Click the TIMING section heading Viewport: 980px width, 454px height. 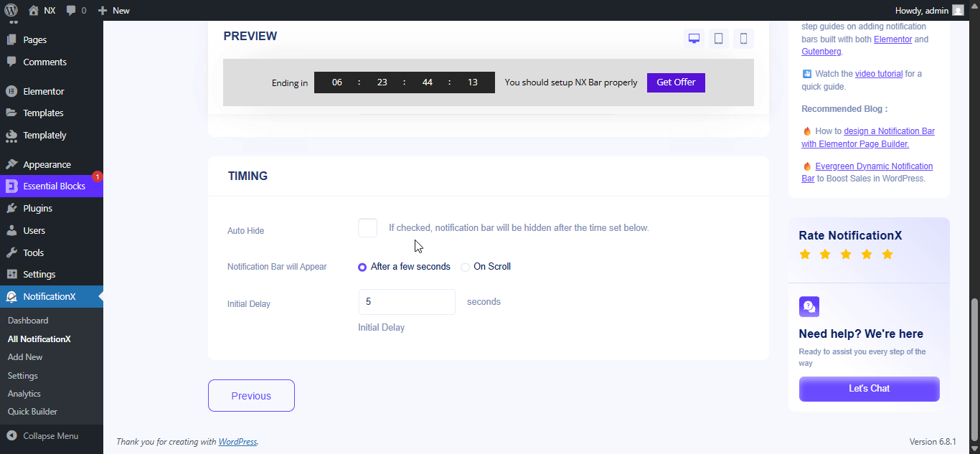(x=248, y=176)
